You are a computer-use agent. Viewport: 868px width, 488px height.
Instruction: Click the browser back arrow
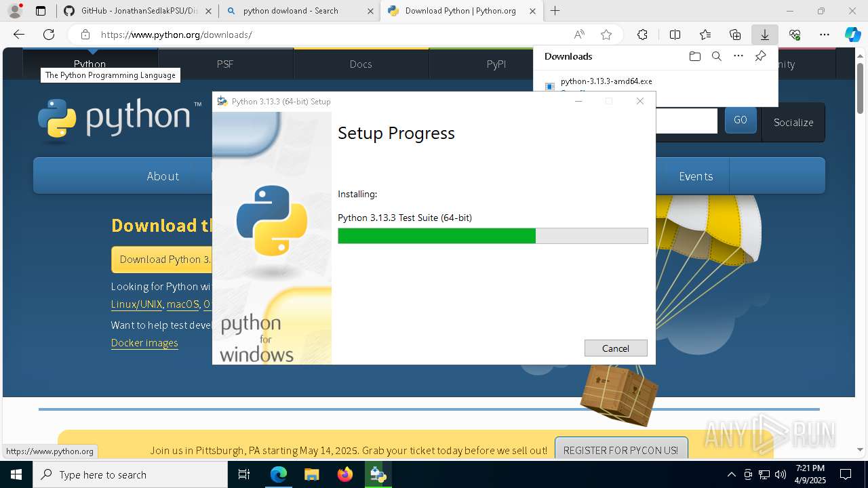click(19, 35)
